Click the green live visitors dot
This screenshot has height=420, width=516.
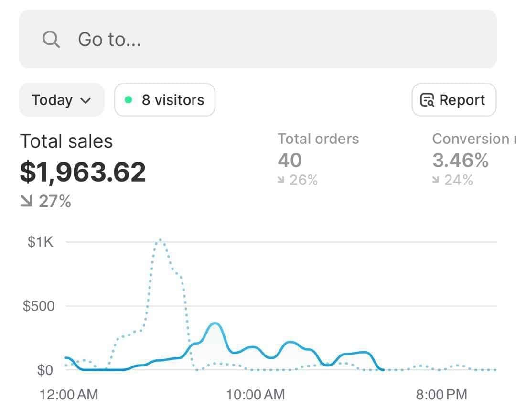[128, 100]
